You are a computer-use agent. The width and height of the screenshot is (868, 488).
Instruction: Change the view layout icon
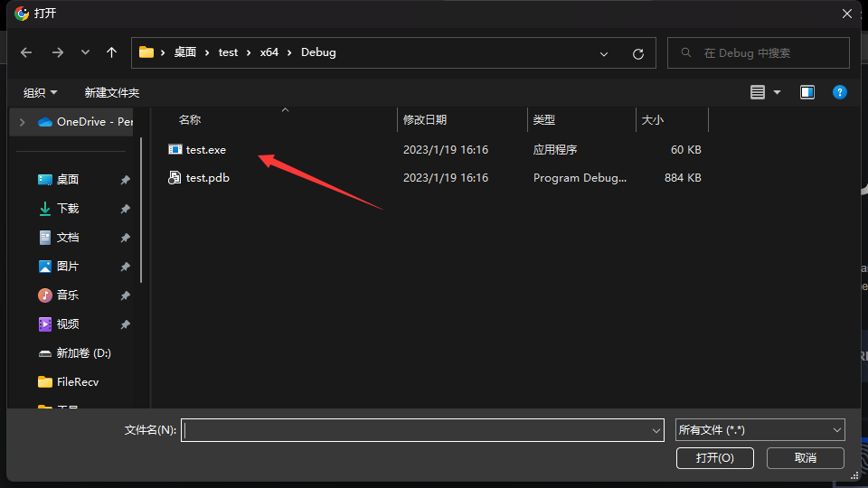coord(758,92)
